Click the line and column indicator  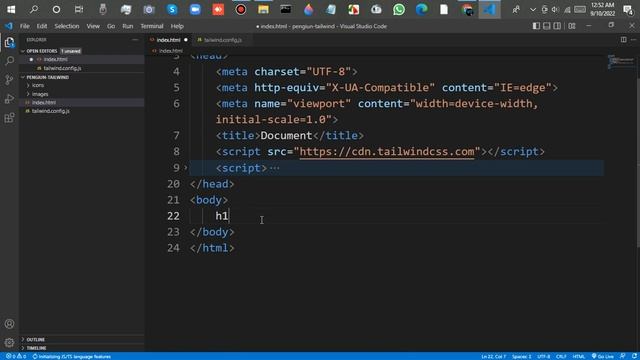point(493,356)
